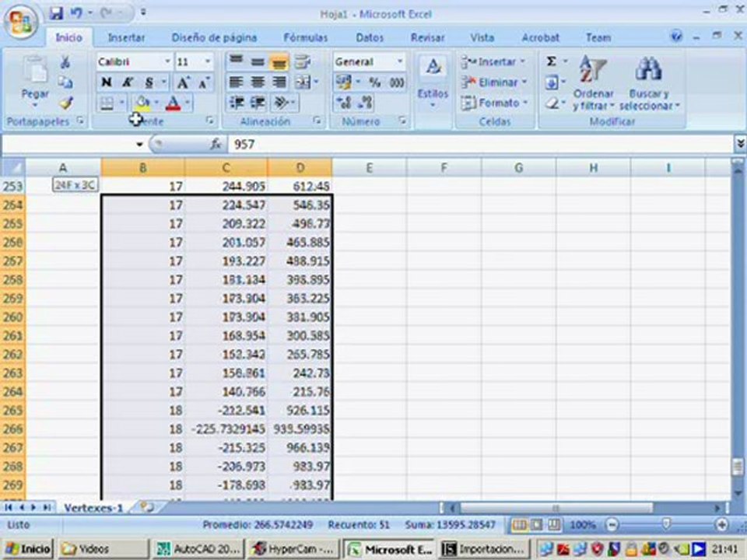Open the font name Calibri dropdown

click(x=167, y=61)
